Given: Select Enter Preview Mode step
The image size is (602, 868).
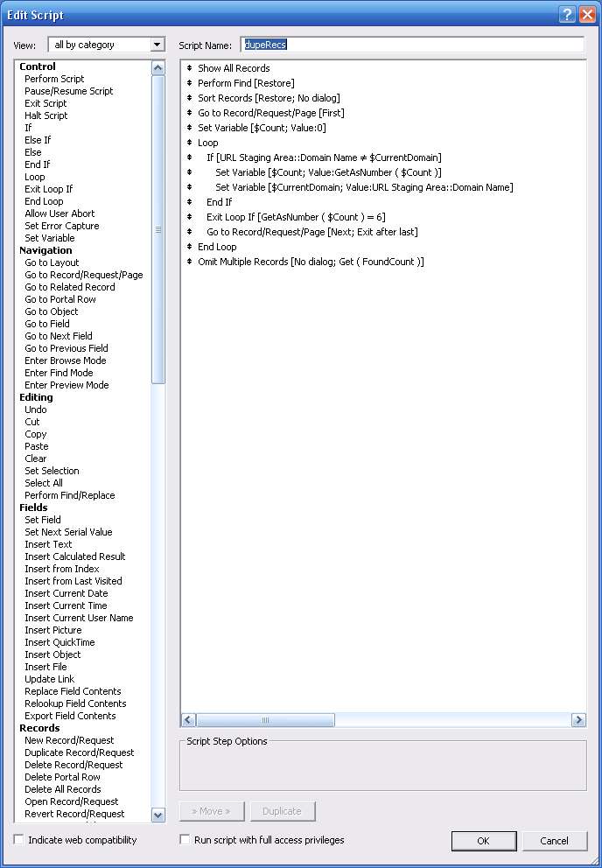Looking at the screenshot, I should pyautogui.click(x=66, y=385).
